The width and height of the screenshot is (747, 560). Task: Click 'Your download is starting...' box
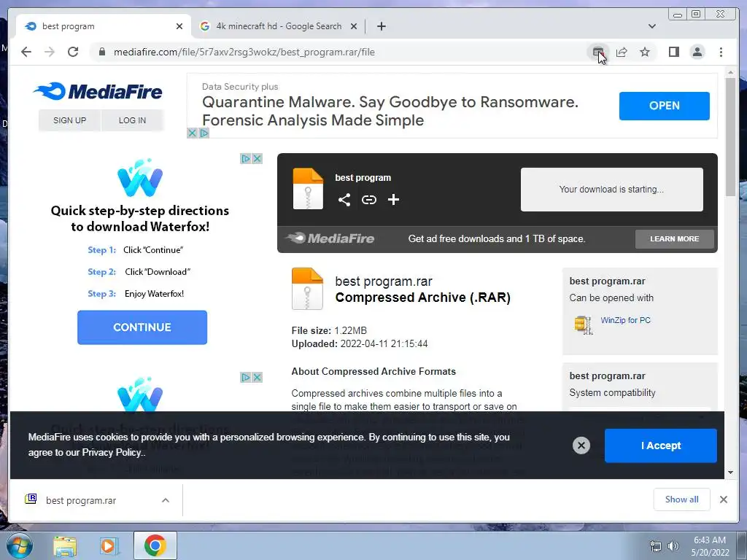[612, 189]
